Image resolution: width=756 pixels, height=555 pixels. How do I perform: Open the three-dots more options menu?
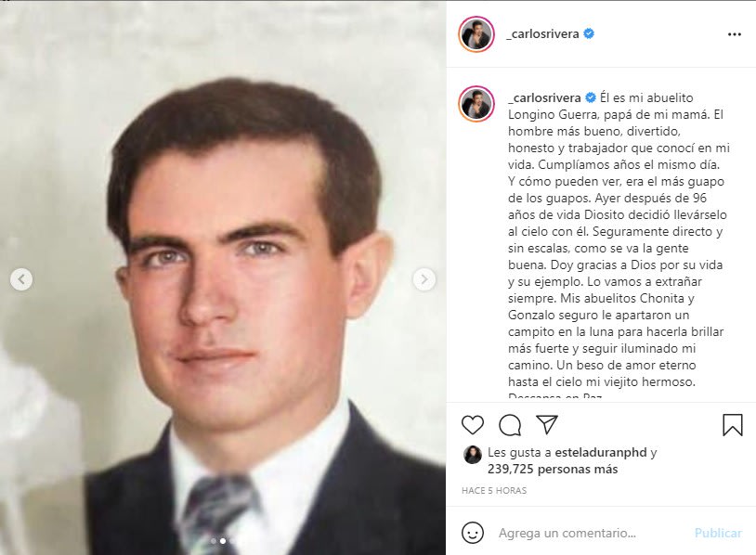pyautogui.click(x=735, y=34)
